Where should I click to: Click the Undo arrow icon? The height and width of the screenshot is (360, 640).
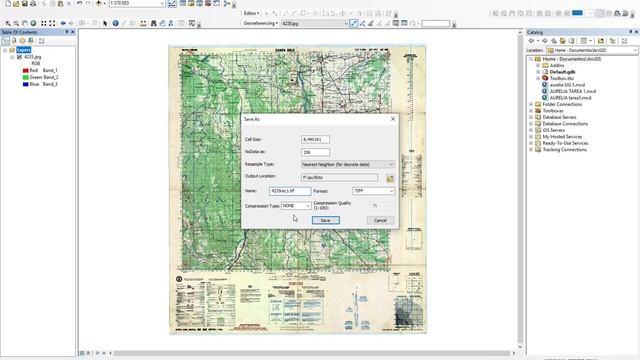(x=79, y=4)
